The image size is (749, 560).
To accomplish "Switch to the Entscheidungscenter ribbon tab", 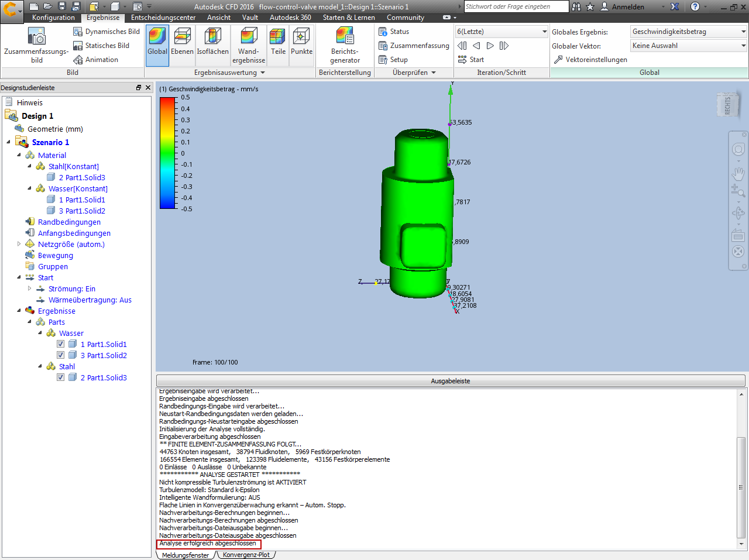I will click(x=163, y=18).
